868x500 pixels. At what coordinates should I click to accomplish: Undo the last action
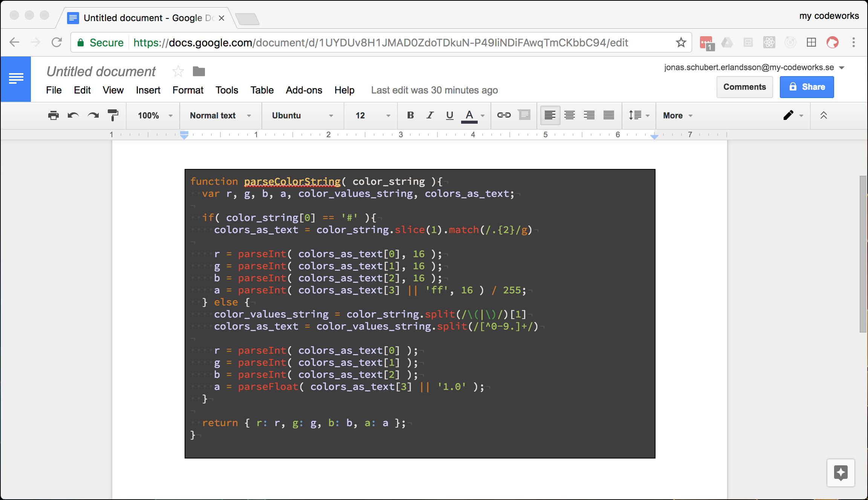73,115
